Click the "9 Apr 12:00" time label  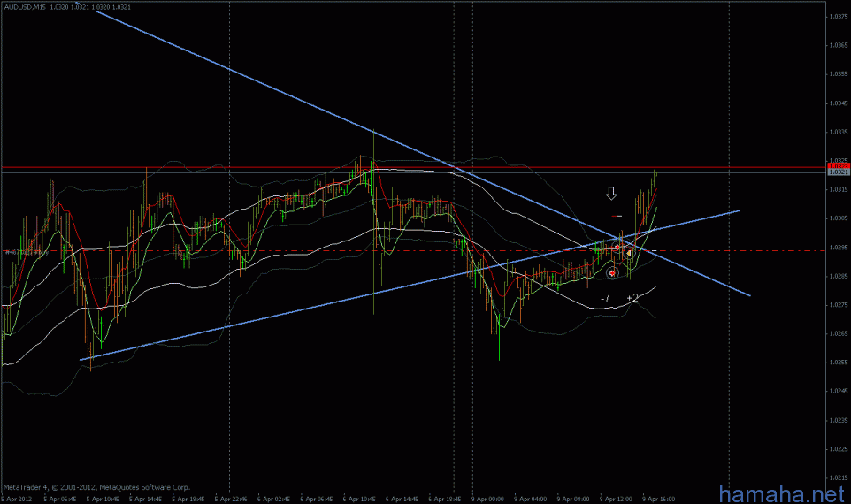pos(616,499)
